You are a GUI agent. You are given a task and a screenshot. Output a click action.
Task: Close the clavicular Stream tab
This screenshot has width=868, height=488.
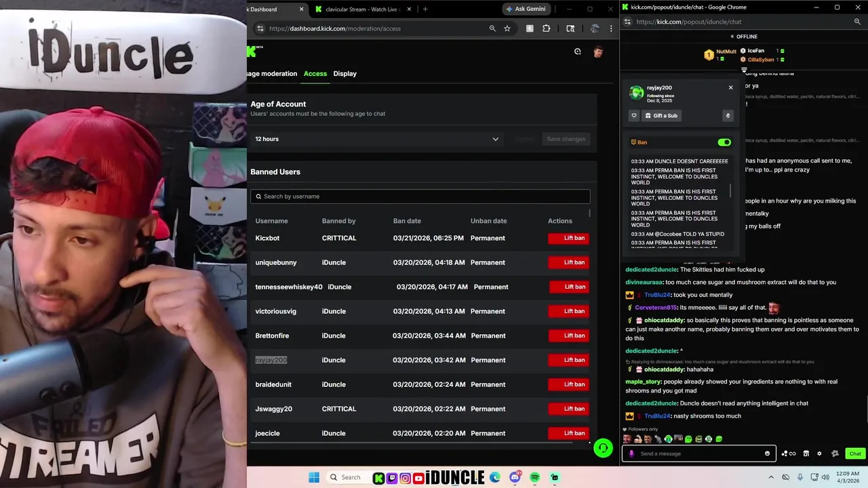point(409,9)
